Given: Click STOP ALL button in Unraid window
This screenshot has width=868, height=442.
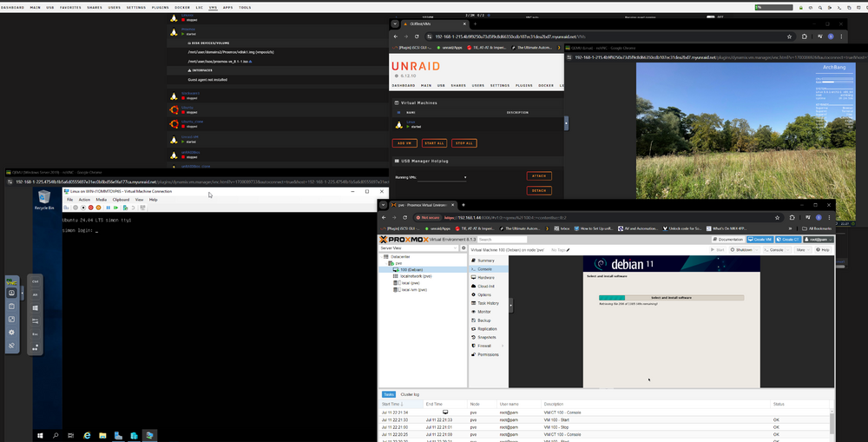Looking at the screenshot, I should [464, 143].
